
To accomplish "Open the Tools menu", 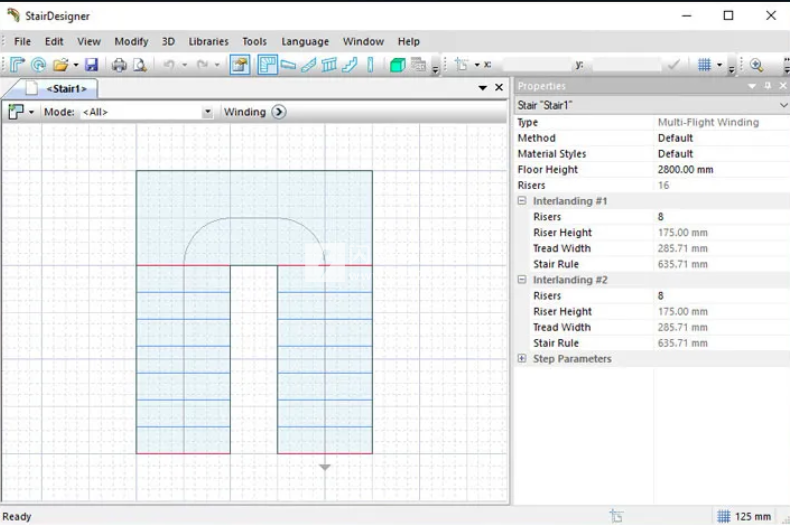I will point(254,41).
